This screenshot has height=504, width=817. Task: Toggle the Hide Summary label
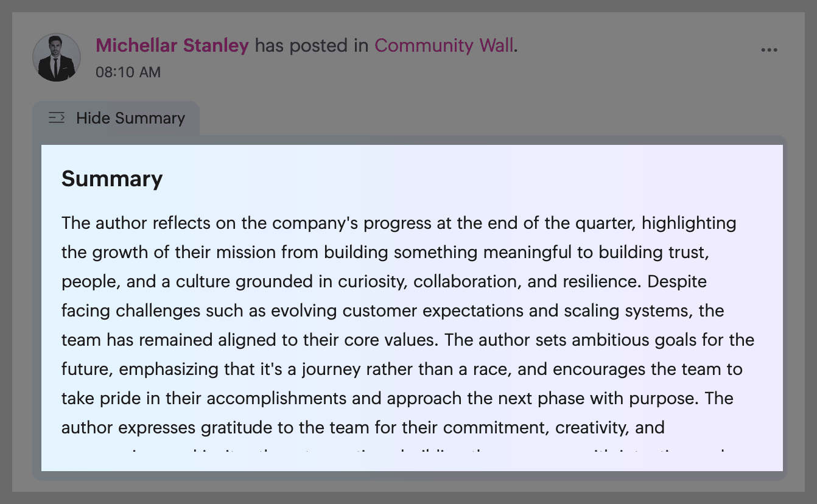click(x=130, y=118)
